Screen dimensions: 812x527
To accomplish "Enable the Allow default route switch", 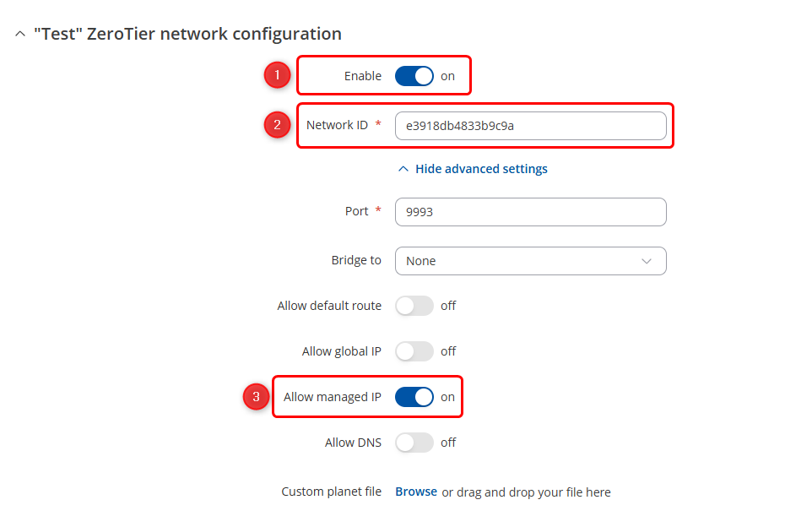I will point(414,306).
